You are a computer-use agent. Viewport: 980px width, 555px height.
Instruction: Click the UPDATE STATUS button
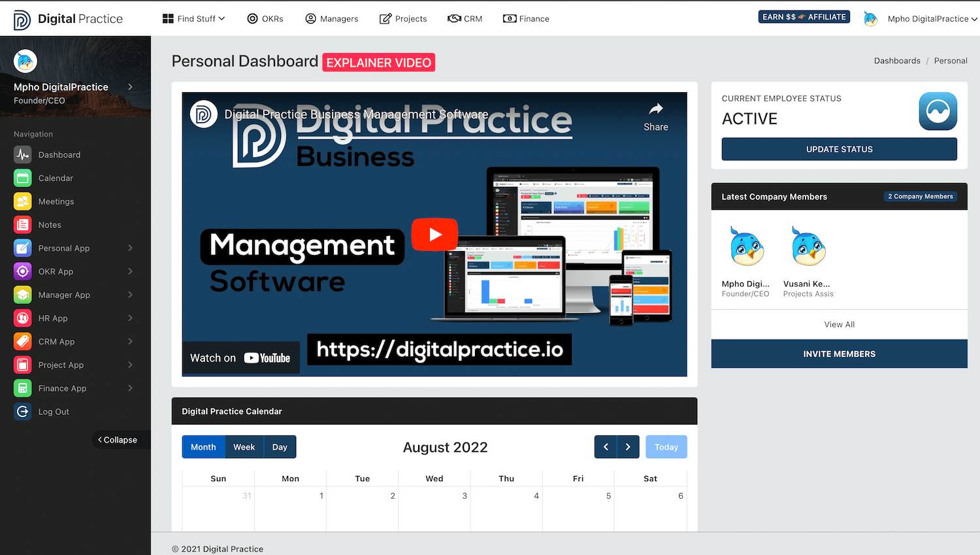pyautogui.click(x=840, y=149)
